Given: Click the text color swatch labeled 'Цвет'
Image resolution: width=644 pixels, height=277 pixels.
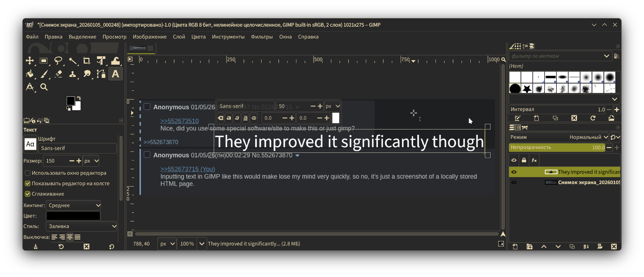Looking at the screenshot, I should pos(73,216).
